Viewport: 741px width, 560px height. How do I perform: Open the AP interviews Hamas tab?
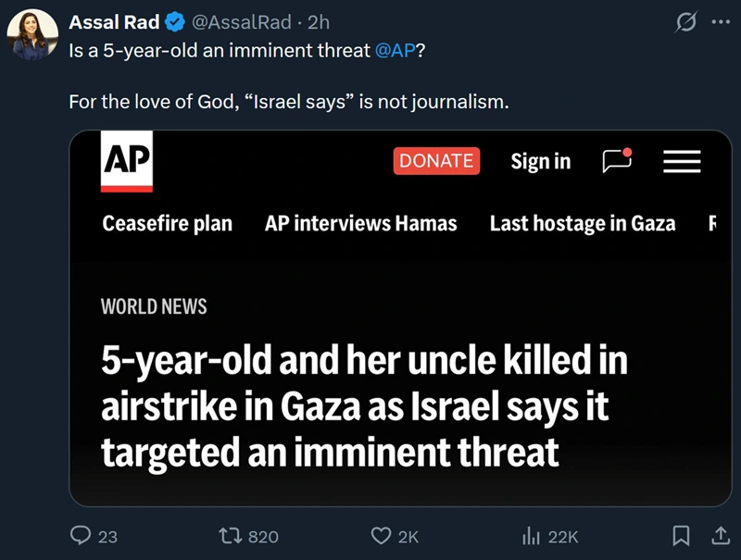click(x=361, y=223)
